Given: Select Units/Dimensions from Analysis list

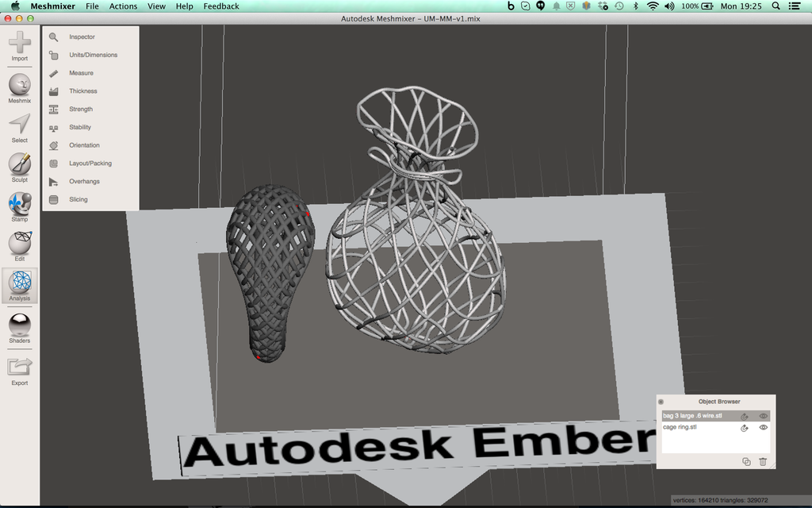Looking at the screenshot, I should coord(94,55).
